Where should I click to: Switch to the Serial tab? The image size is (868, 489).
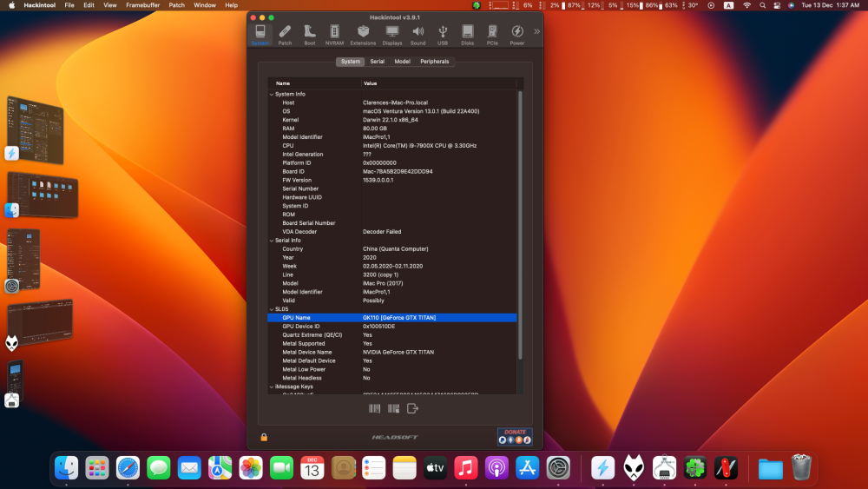coord(377,62)
